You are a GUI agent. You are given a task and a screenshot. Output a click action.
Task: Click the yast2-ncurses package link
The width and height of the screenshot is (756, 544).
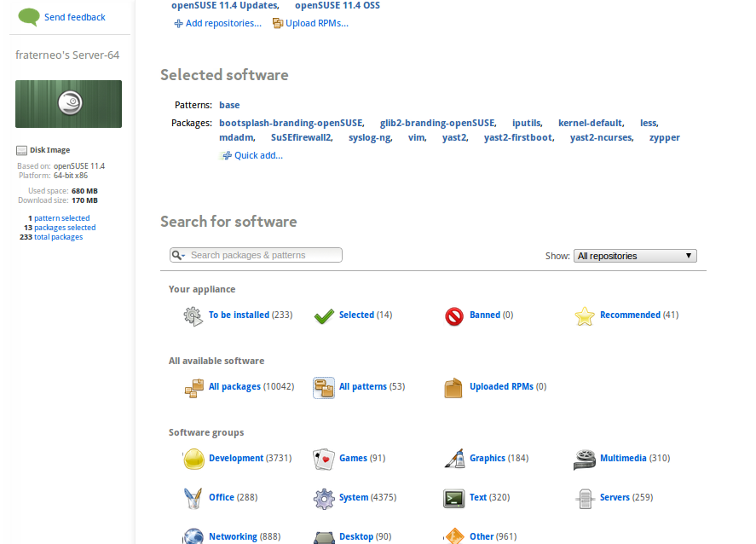(x=601, y=137)
